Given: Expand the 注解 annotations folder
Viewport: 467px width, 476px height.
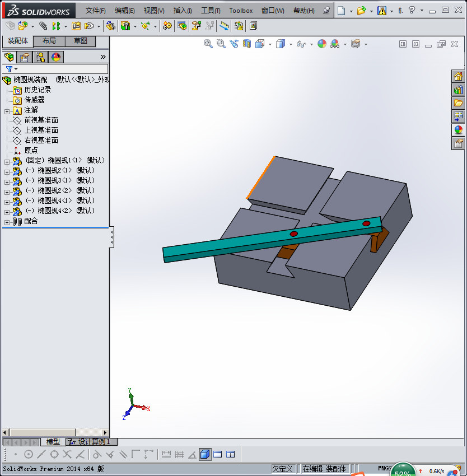Looking at the screenshot, I should pyautogui.click(x=7, y=111).
